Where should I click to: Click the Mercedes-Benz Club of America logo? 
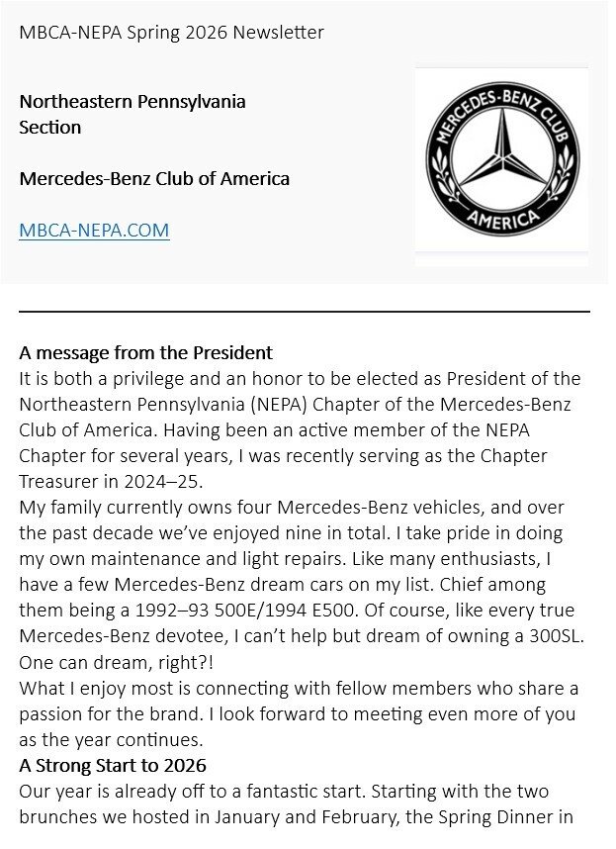pyautogui.click(x=501, y=158)
